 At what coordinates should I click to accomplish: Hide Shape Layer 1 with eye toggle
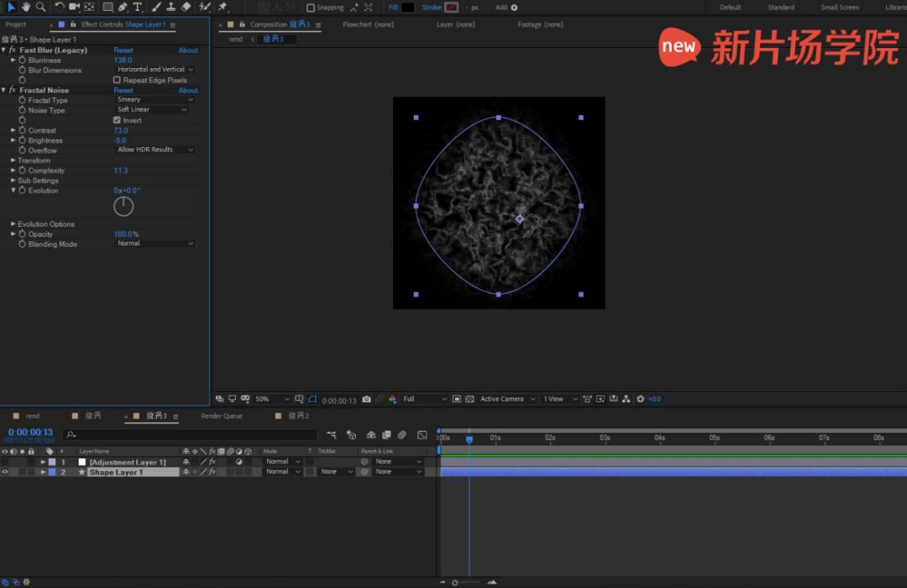pyautogui.click(x=5, y=472)
